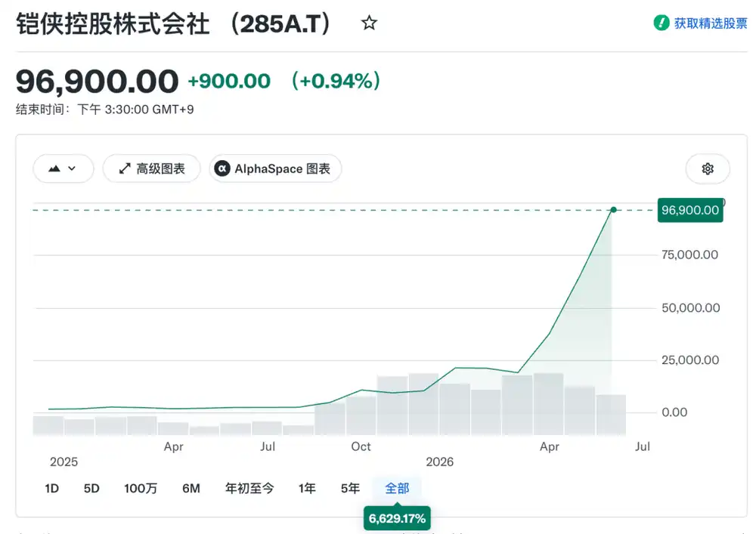756x534 pixels.
Task: Click the latest data point on chart line
Action: (x=613, y=209)
